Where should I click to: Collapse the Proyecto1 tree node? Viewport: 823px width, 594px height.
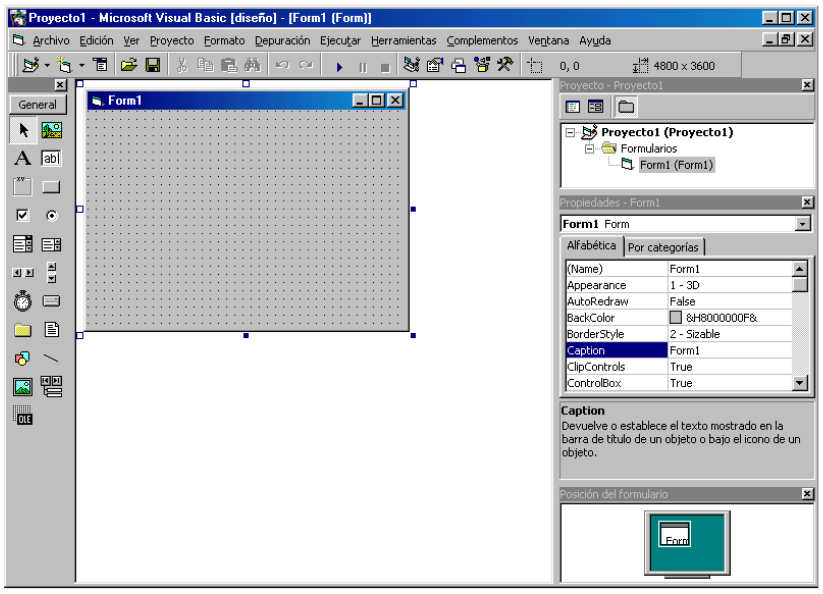(570, 133)
